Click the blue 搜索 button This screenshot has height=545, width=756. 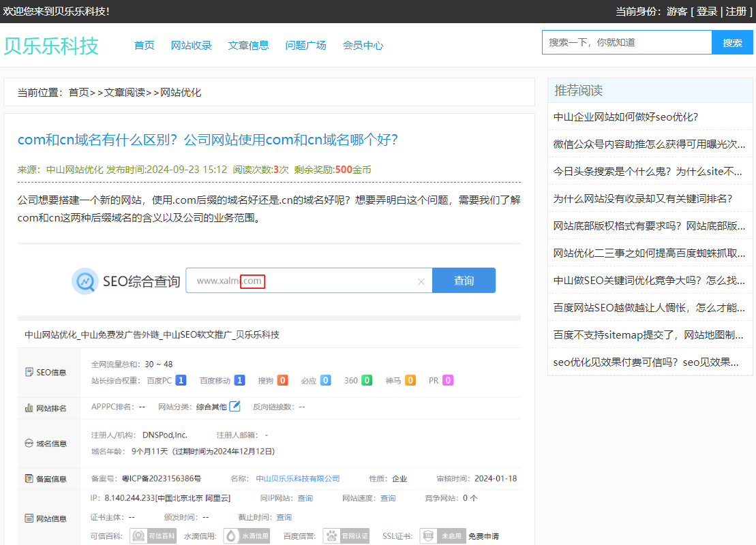(x=732, y=42)
